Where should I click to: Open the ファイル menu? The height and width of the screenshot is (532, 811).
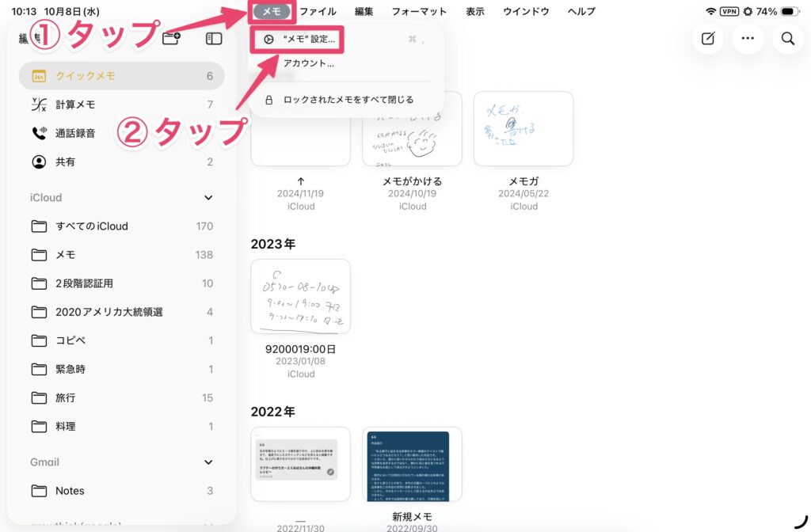click(x=318, y=12)
